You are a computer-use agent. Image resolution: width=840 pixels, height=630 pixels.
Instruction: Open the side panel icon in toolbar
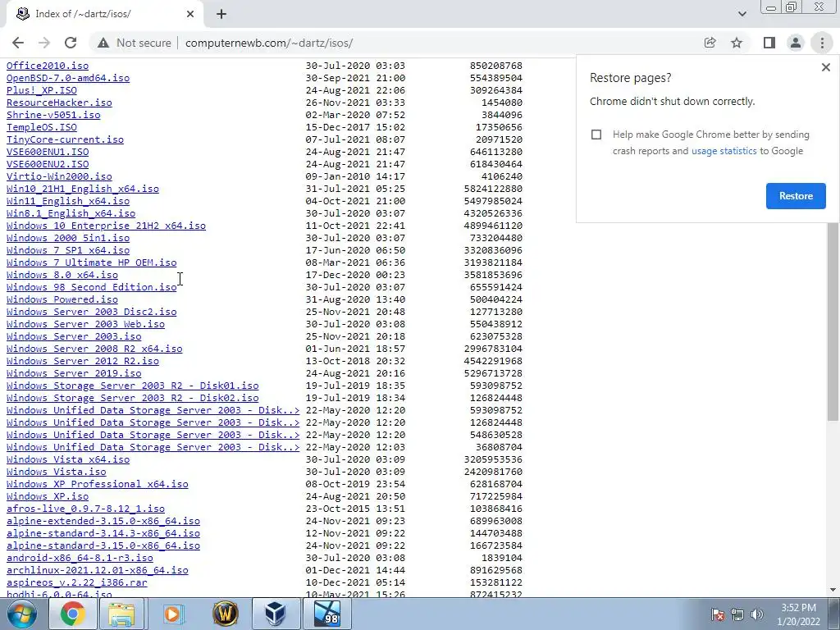coord(769,43)
